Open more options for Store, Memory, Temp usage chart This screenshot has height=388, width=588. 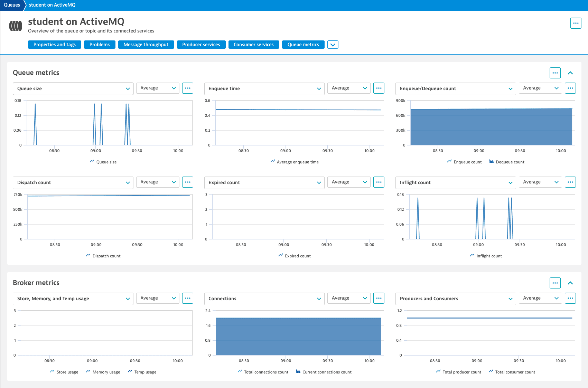pos(188,298)
